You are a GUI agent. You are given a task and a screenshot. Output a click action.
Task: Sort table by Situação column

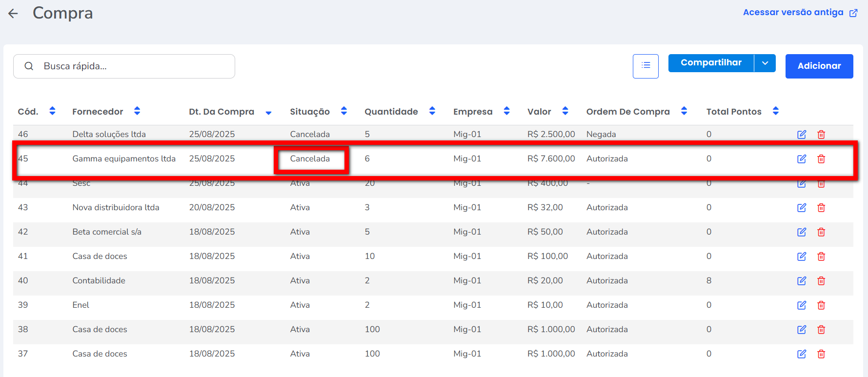(344, 111)
